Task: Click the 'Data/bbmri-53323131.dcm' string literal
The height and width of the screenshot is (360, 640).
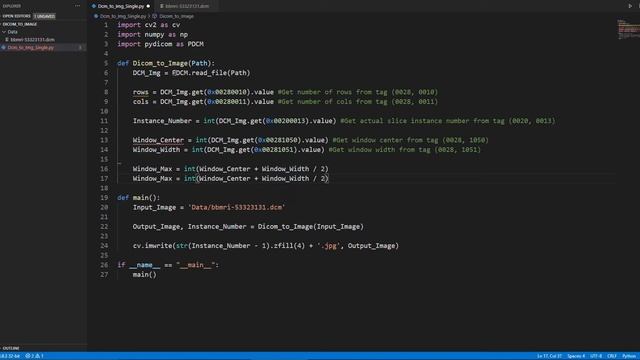Action: pyautogui.click(x=236, y=207)
